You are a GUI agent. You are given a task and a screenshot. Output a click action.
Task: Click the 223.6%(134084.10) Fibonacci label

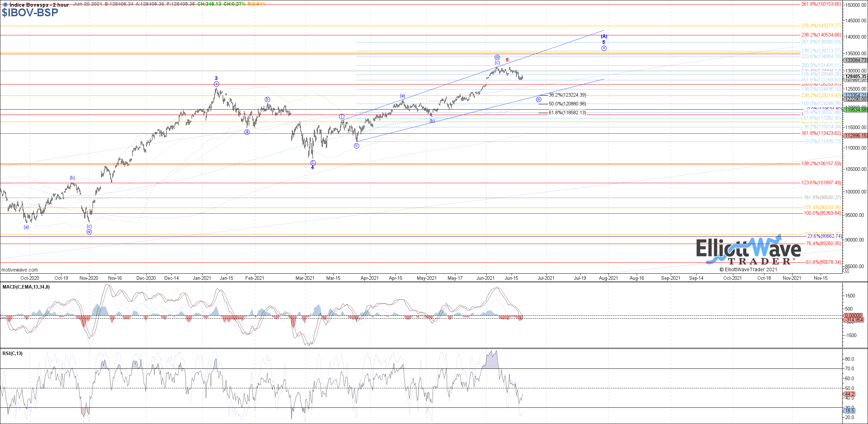click(x=821, y=57)
